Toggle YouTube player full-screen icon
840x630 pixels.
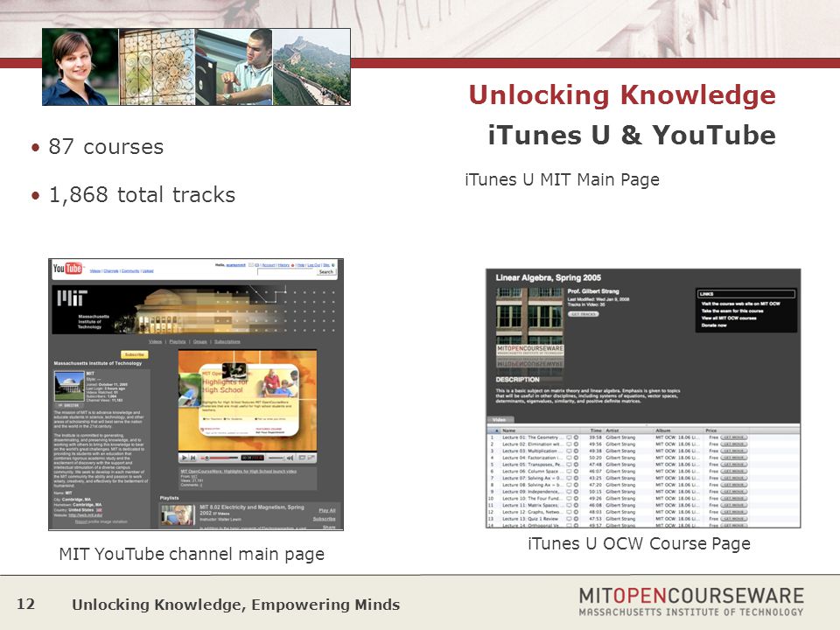tap(311, 458)
